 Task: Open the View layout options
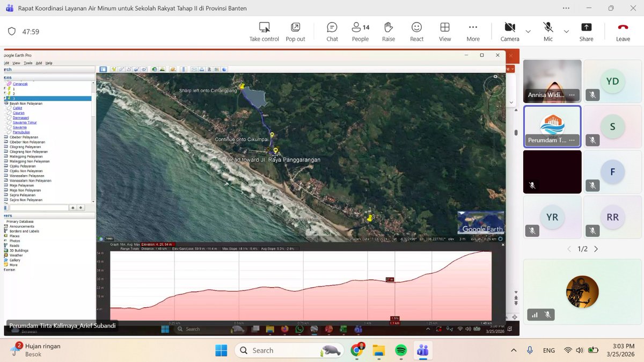click(x=445, y=32)
